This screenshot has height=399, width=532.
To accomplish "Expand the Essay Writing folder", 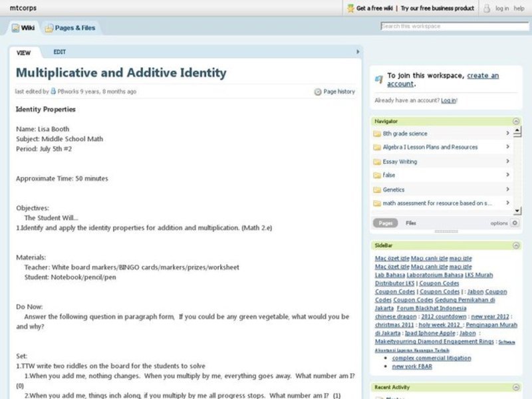I will coord(507,162).
